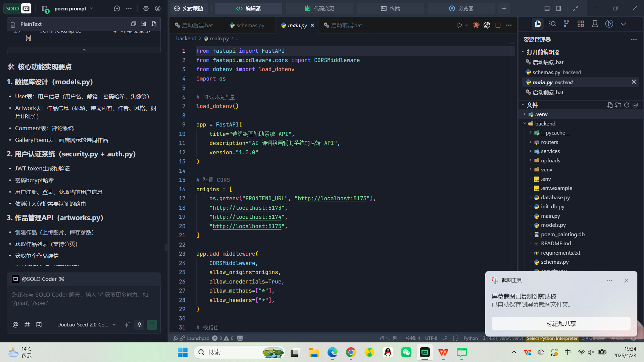Image resolution: width=644 pixels, height=362 pixels.
Task: Click the new file icon in files header
Action: pos(610,105)
